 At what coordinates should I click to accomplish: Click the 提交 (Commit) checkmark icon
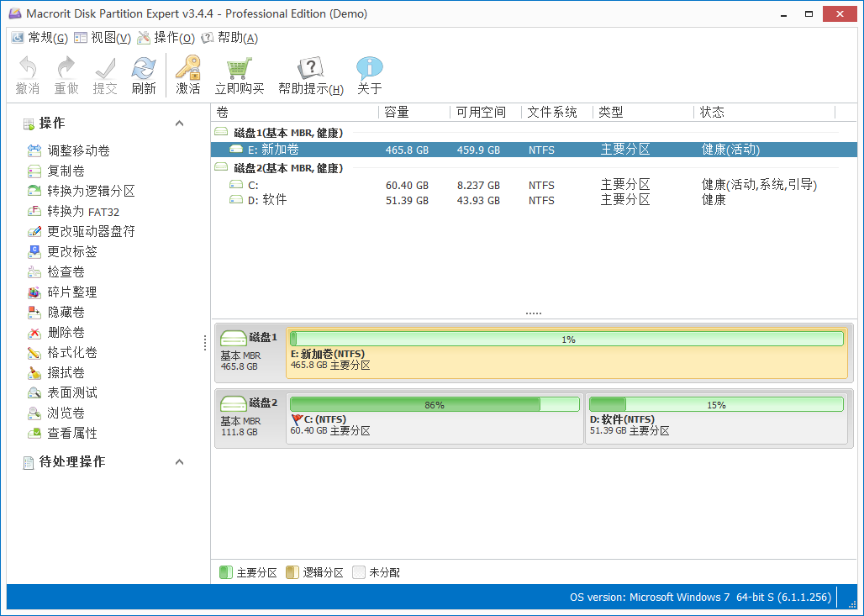[x=105, y=68]
